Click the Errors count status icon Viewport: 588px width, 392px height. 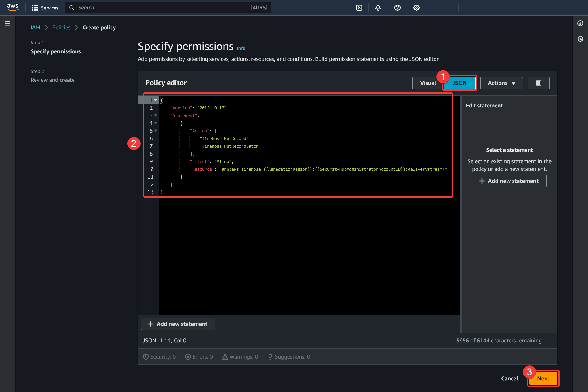point(188,357)
